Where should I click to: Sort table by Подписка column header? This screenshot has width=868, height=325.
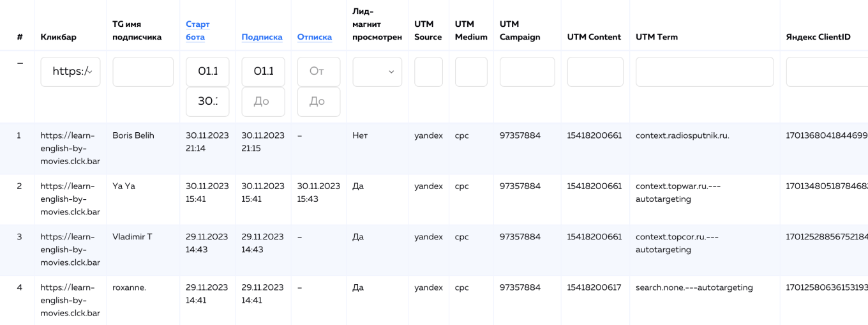click(x=262, y=37)
